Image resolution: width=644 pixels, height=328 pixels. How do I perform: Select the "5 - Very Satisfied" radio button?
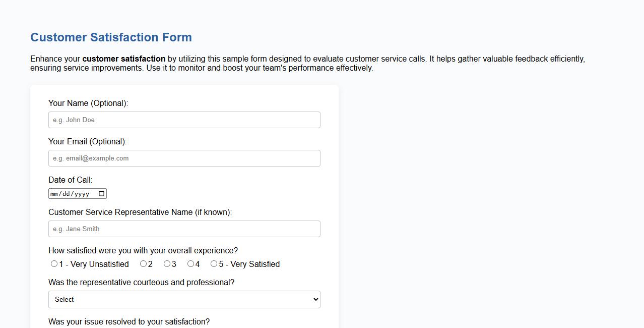[x=214, y=263]
